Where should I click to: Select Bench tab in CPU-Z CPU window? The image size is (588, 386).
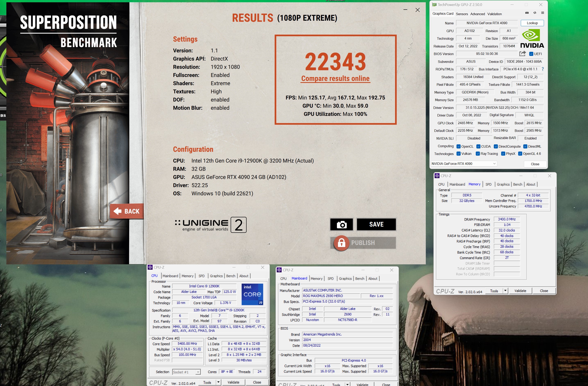230,276
